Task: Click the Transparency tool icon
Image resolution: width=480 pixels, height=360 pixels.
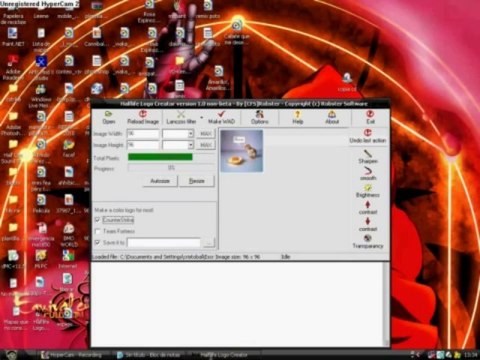Action: coord(368,242)
